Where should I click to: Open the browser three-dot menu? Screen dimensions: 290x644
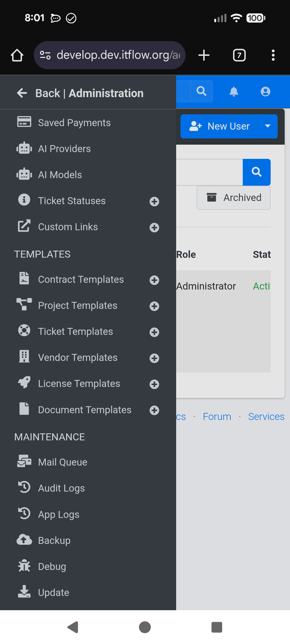(273, 55)
